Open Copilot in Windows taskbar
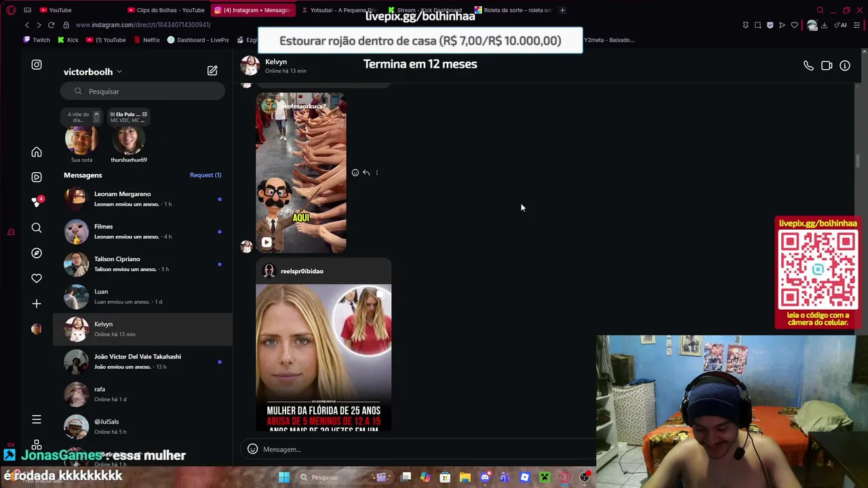 coord(425,477)
